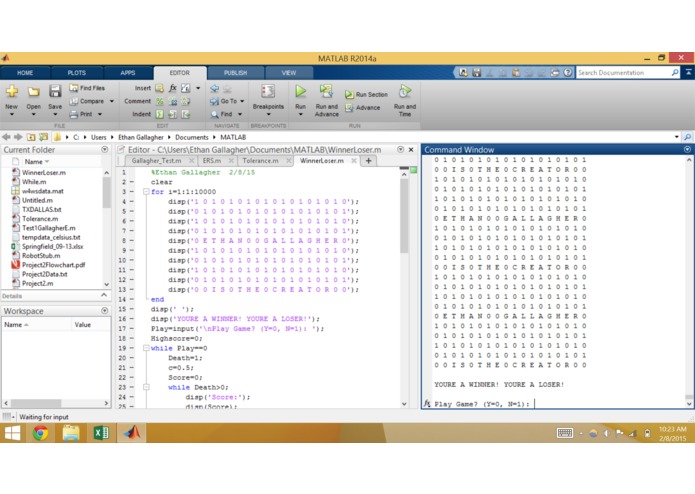Image resolution: width=695 pixels, height=494 pixels.
Task: Click Run and Advance icon
Action: [326, 91]
